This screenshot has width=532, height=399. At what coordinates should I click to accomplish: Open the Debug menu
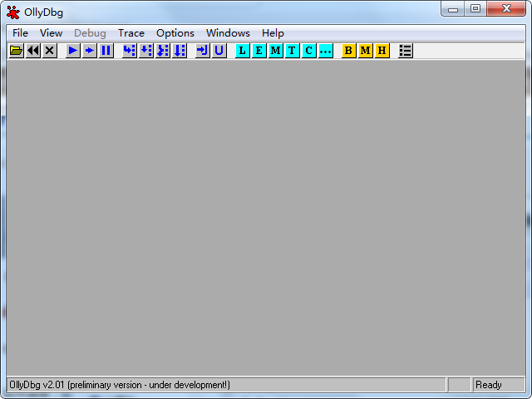90,33
